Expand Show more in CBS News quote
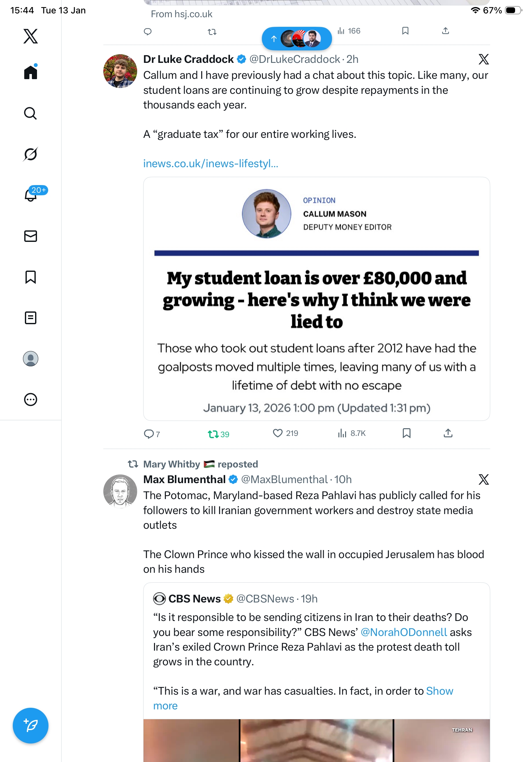 pyautogui.click(x=439, y=691)
